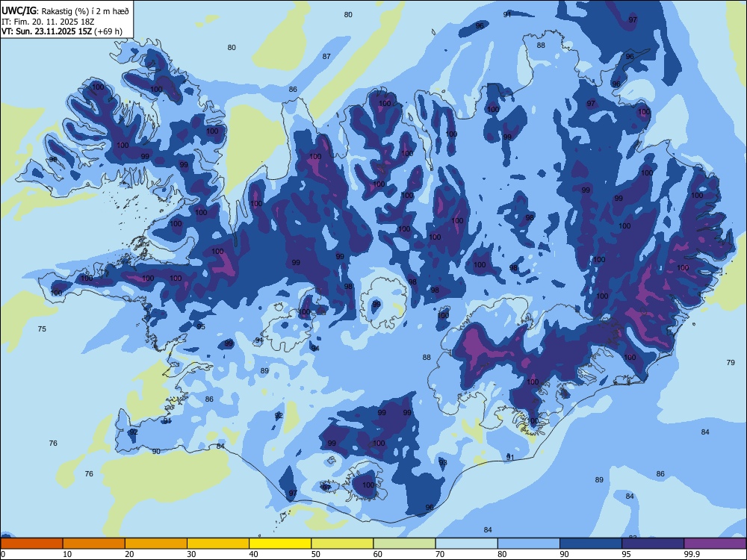This screenshot has width=747, height=560.
Task: Select the orange legend swatch between 10 and 20
Action: (x=94, y=544)
